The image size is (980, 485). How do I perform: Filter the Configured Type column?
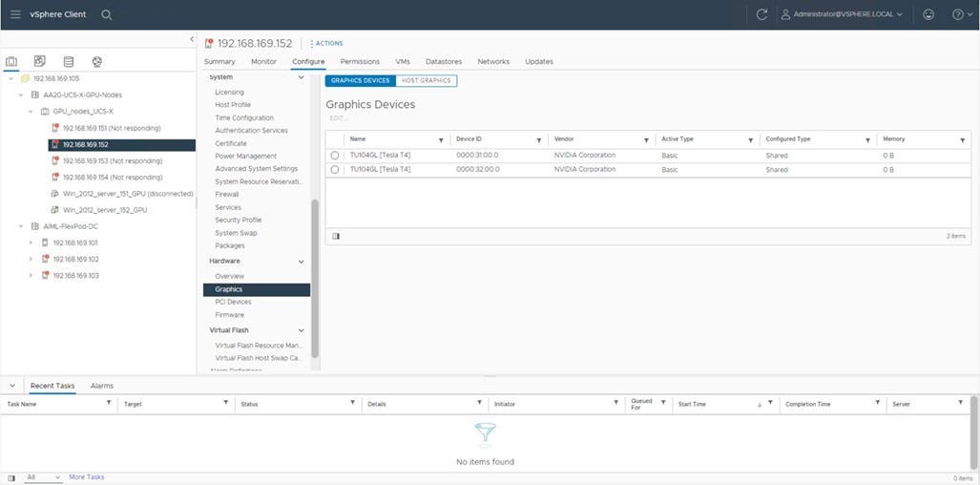pyautogui.click(x=867, y=140)
